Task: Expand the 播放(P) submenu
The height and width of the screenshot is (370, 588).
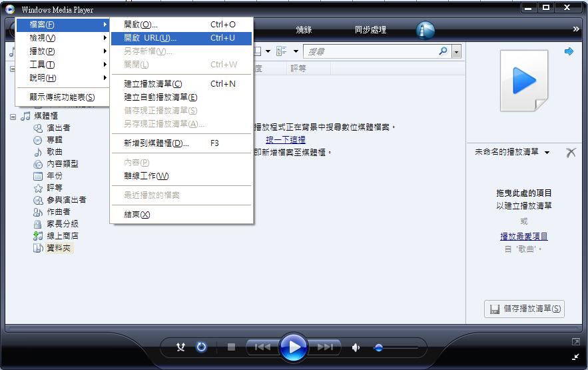Action: 62,51
